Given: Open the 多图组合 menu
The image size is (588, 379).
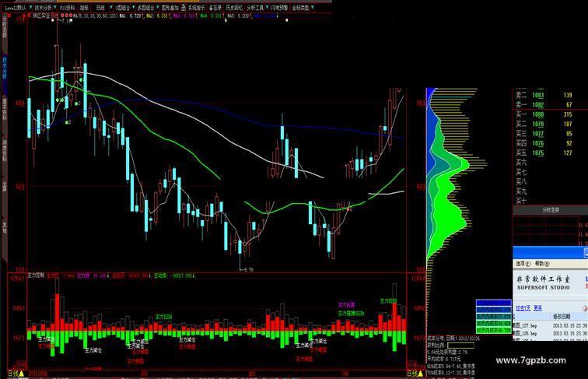Looking at the screenshot, I should coord(146,7).
